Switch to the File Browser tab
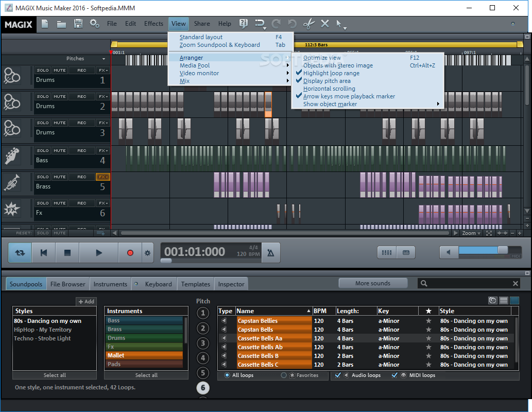This screenshot has height=412, width=532. (x=68, y=284)
